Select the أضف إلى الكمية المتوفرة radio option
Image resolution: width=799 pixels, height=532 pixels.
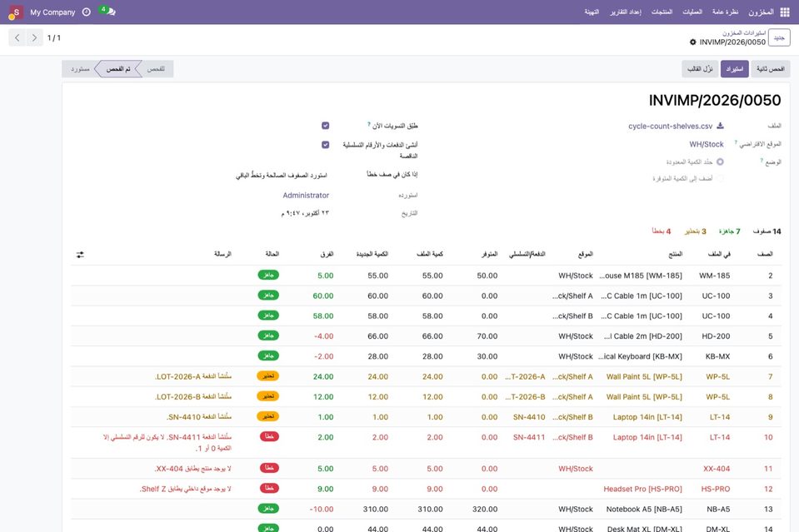720,178
